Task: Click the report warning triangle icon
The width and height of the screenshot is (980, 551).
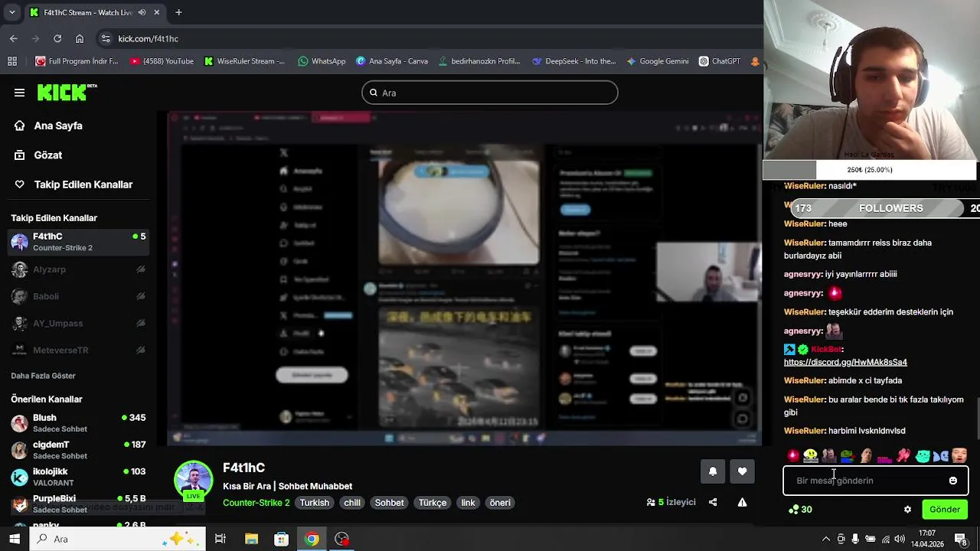Action: click(742, 502)
